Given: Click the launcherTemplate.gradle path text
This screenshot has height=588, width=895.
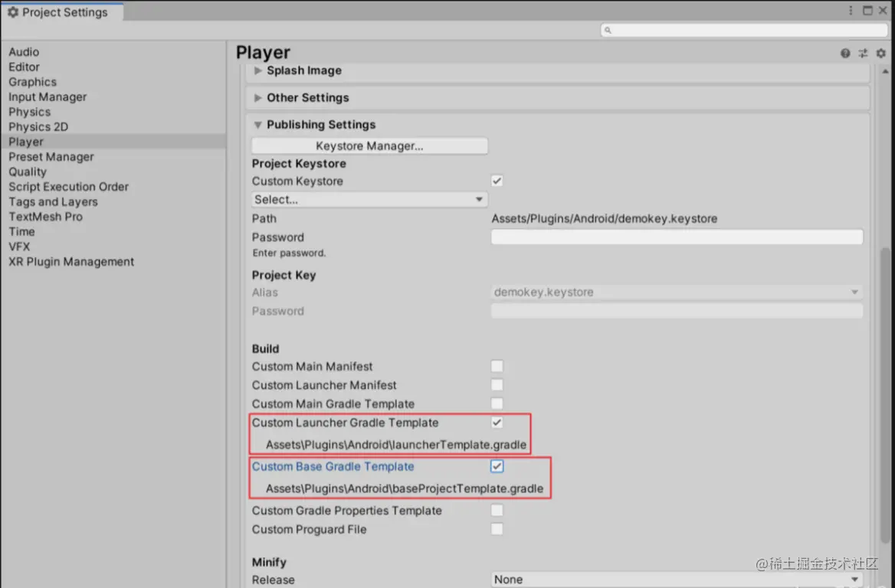Looking at the screenshot, I should coord(396,445).
